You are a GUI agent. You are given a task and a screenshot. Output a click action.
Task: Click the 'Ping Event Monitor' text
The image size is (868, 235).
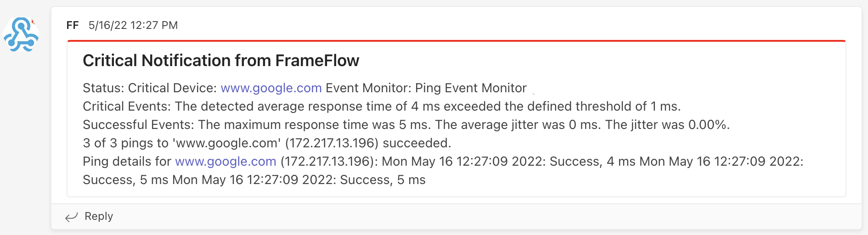pyautogui.click(x=471, y=88)
